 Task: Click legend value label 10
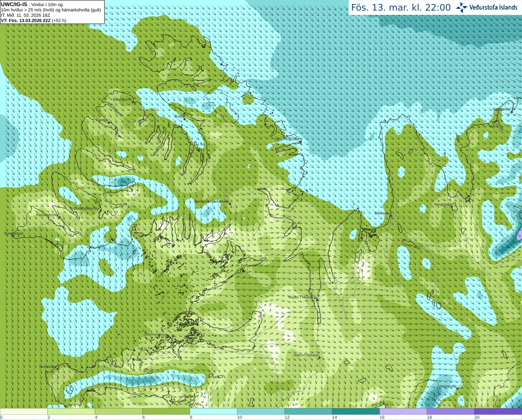(x=239, y=418)
